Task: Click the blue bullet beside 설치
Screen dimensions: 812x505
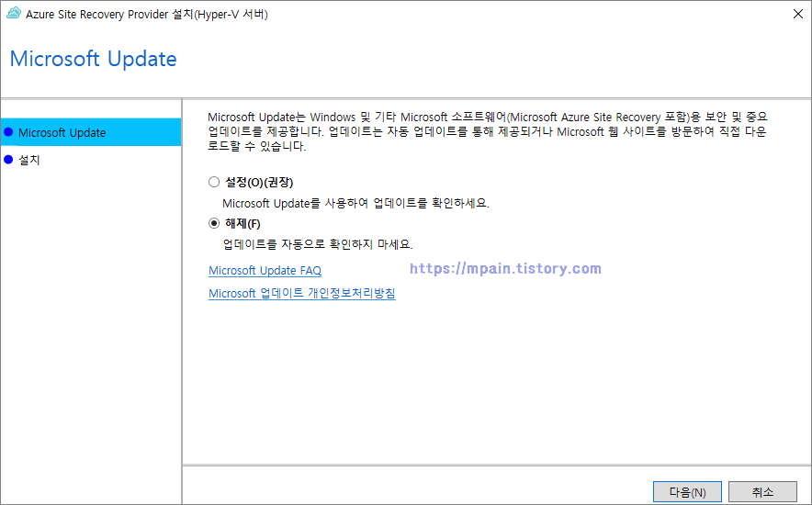Action: [8, 160]
